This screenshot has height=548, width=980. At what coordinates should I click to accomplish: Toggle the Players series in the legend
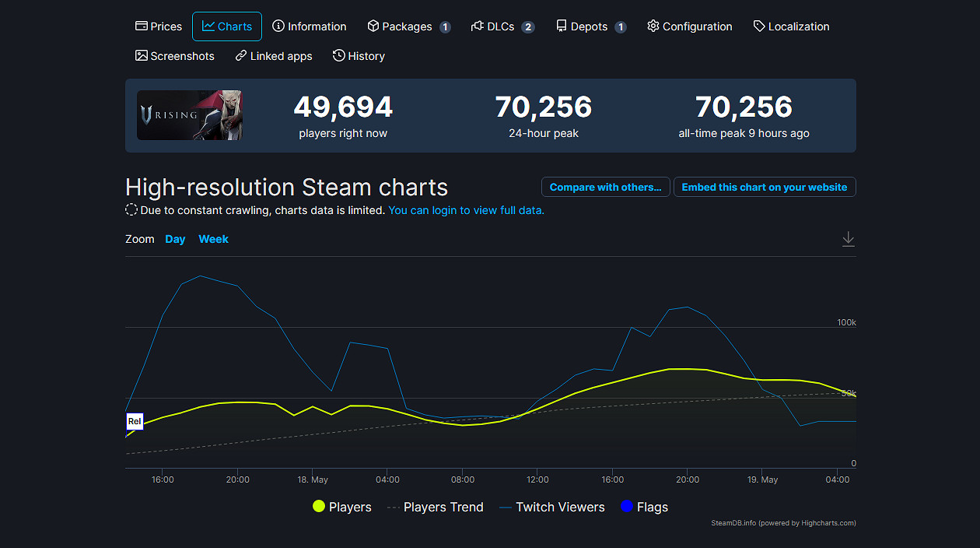coord(342,507)
